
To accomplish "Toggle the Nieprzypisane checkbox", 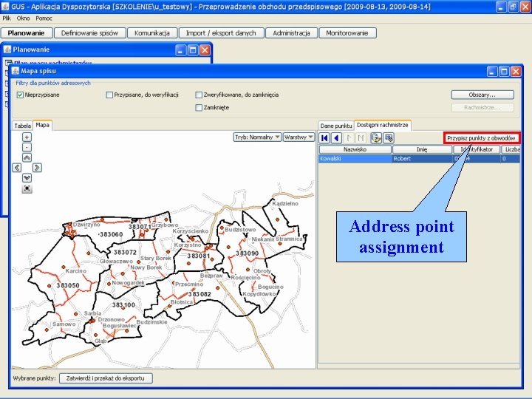I will pos(20,95).
